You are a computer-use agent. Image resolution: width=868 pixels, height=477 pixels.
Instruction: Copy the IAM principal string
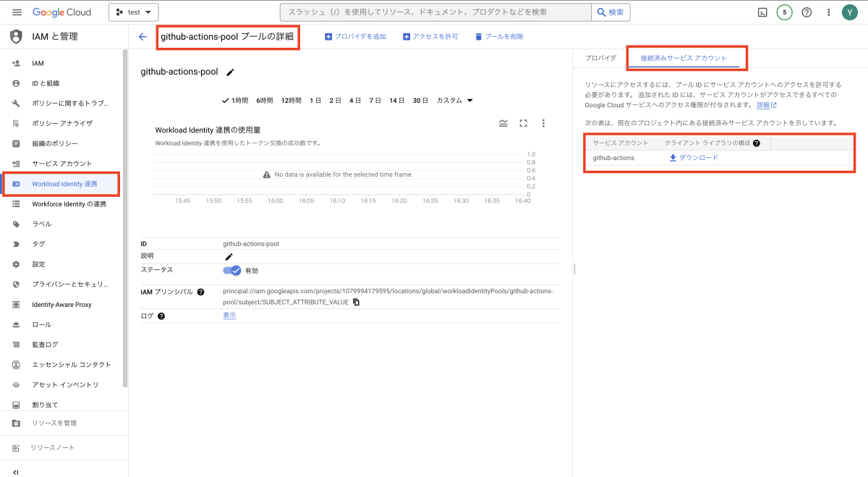356,302
